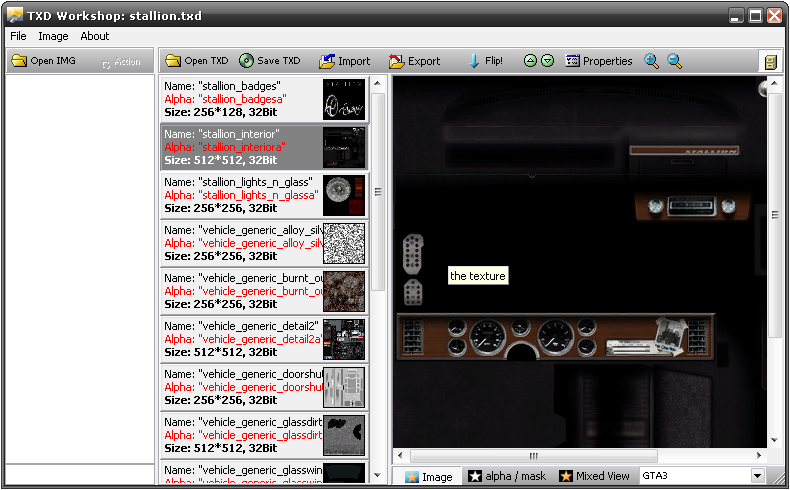Select the stallion_interior texture entry

[264, 147]
